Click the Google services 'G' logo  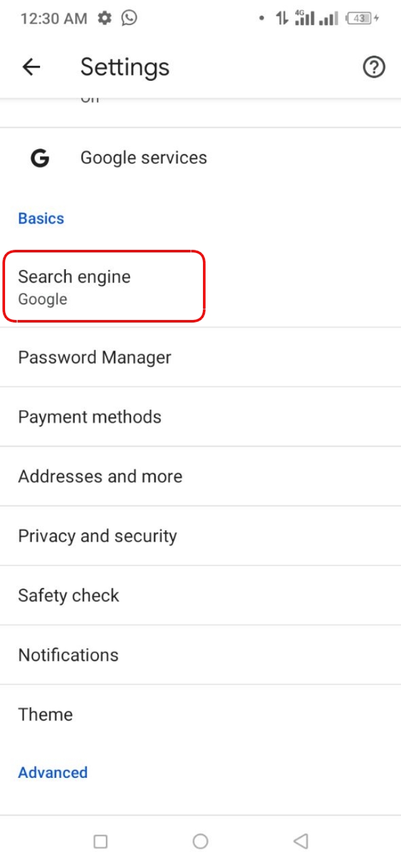click(x=39, y=158)
